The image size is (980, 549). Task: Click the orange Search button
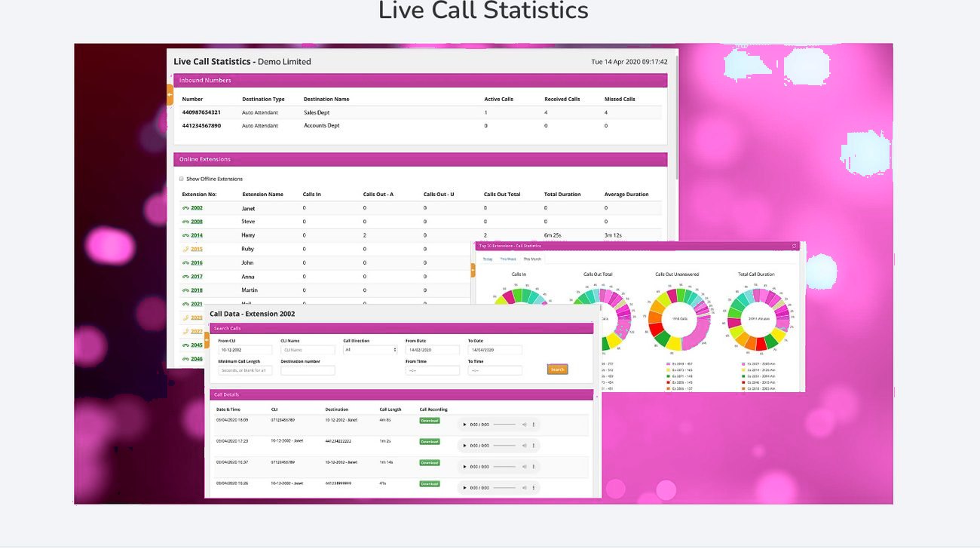click(558, 370)
